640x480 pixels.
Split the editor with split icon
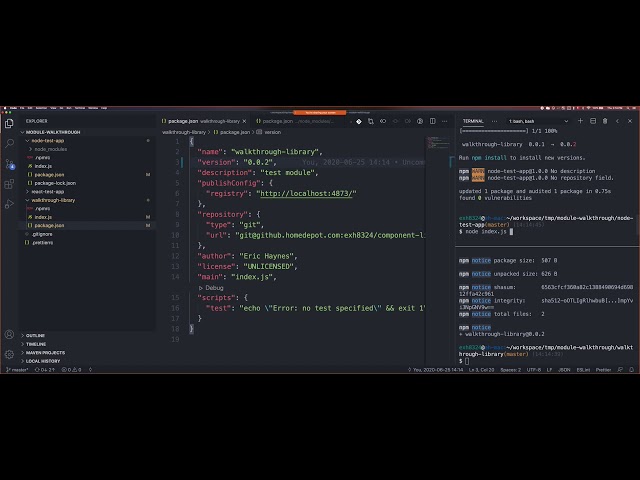click(433, 121)
